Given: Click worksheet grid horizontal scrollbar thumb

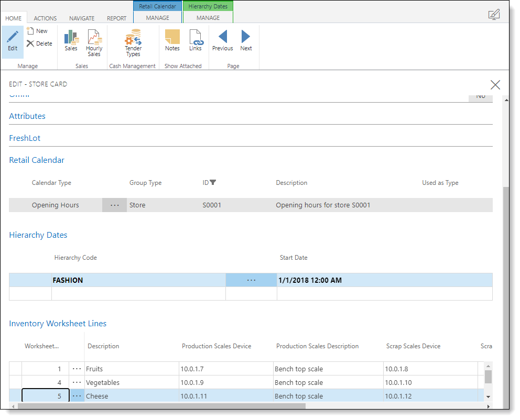Looking at the screenshot, I should coord(161,406).
